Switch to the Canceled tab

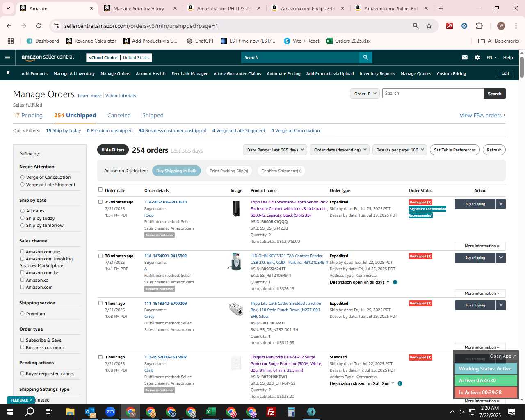pos(119,116)
